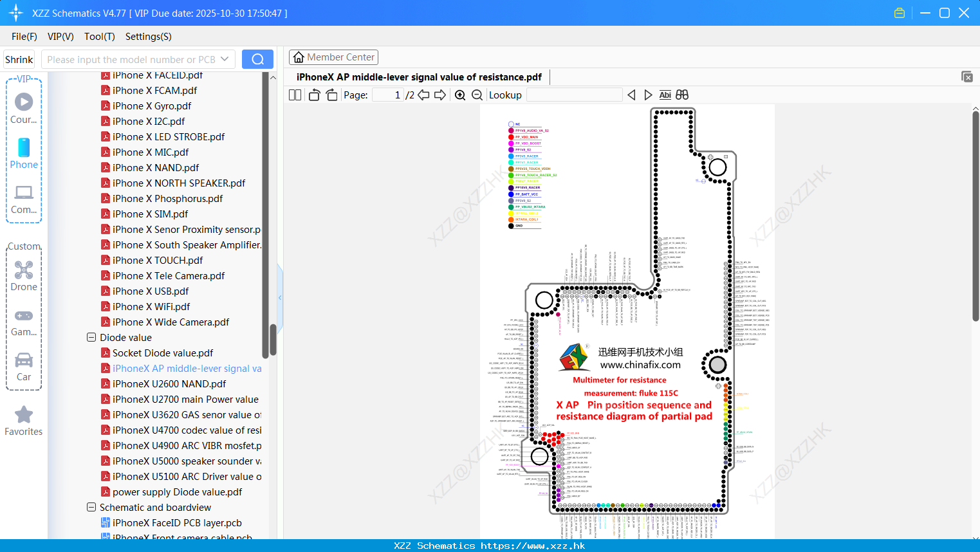This screenshot has height=552, width=980.
Task: Zoom out of the PDF
Action: tap(477, 95)
